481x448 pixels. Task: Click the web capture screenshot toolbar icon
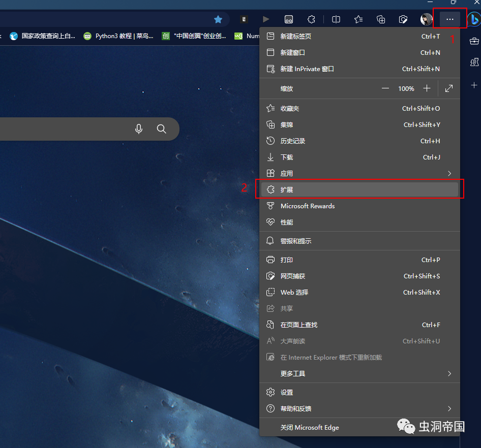point(403,20)
